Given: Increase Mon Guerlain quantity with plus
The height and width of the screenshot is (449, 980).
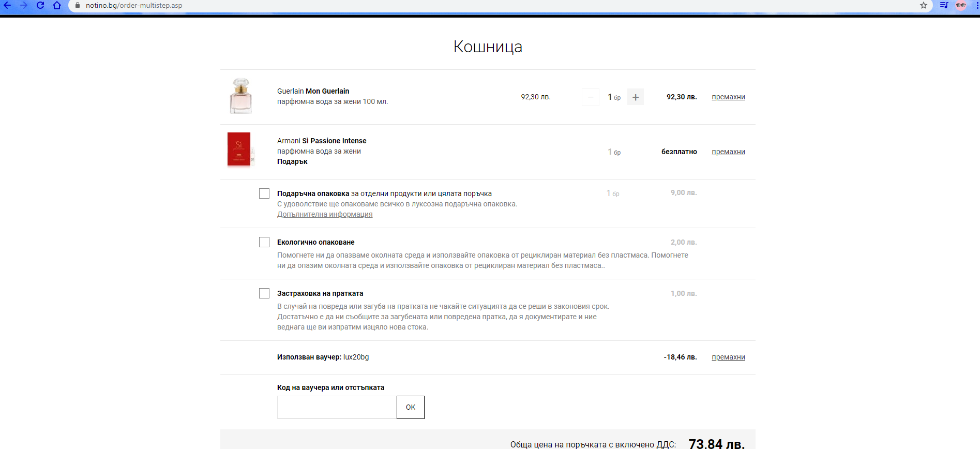Looking at the screenshot, I should click(636, 97).
